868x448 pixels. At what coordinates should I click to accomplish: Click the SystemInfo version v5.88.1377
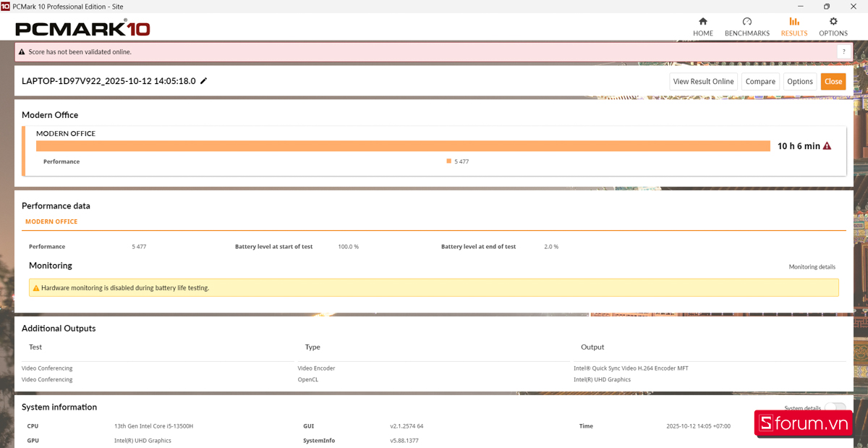point(404,441)
